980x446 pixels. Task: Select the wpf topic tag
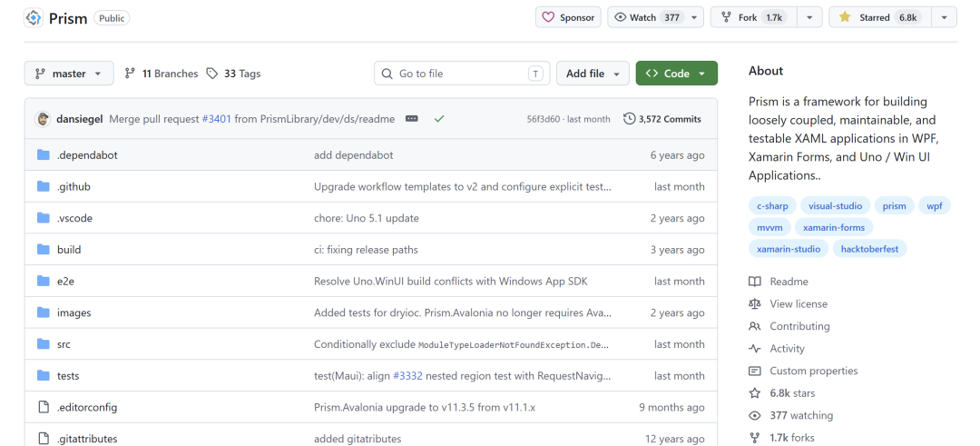[x=935, y=206]
